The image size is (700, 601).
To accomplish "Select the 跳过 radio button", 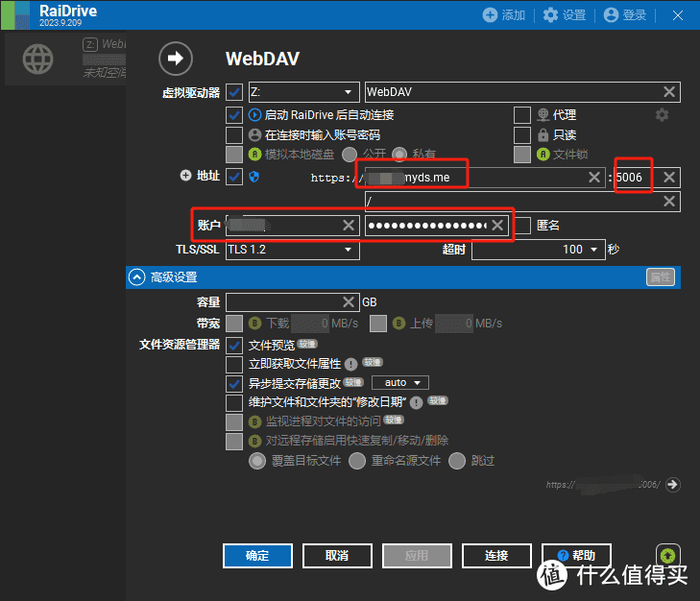I will [457, 461].
